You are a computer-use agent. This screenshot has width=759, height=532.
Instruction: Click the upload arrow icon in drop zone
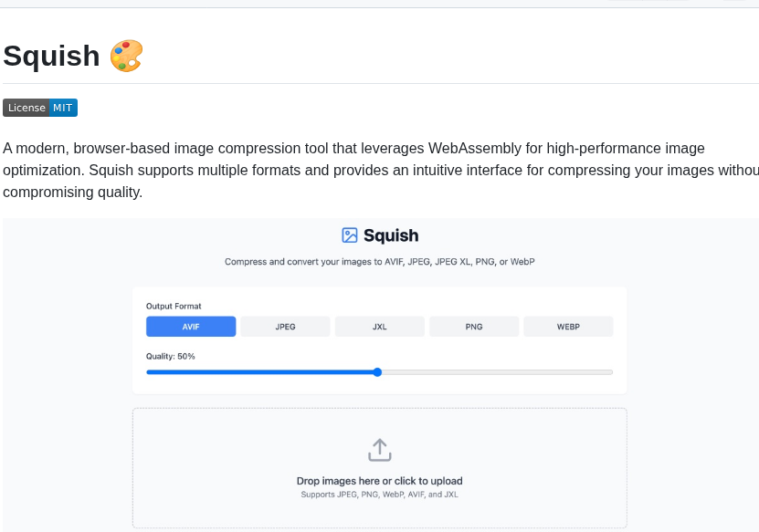click(x=380, y=450)
